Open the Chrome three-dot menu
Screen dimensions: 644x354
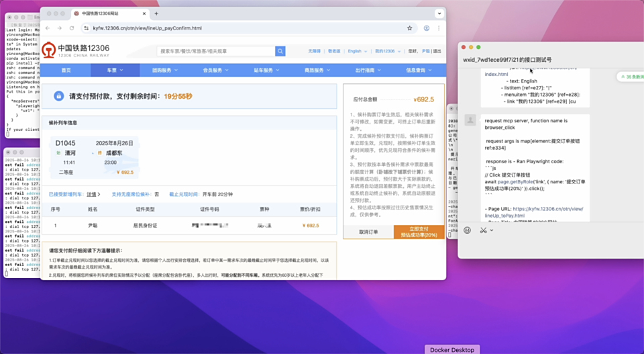coord(439,28)
